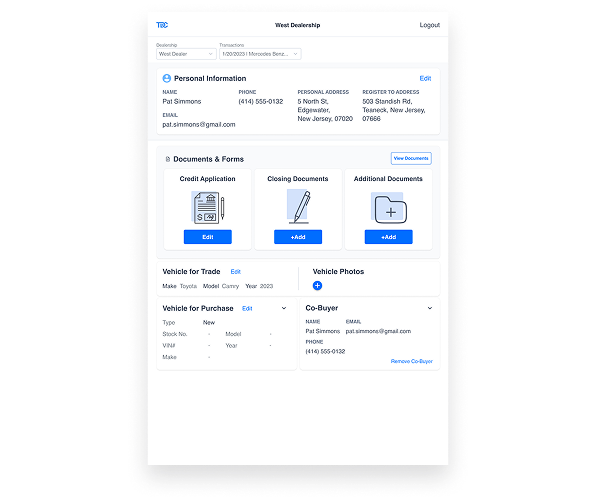Edit Personal Information
The width and height of the screenshot is (596, 501).
(425, 78)
